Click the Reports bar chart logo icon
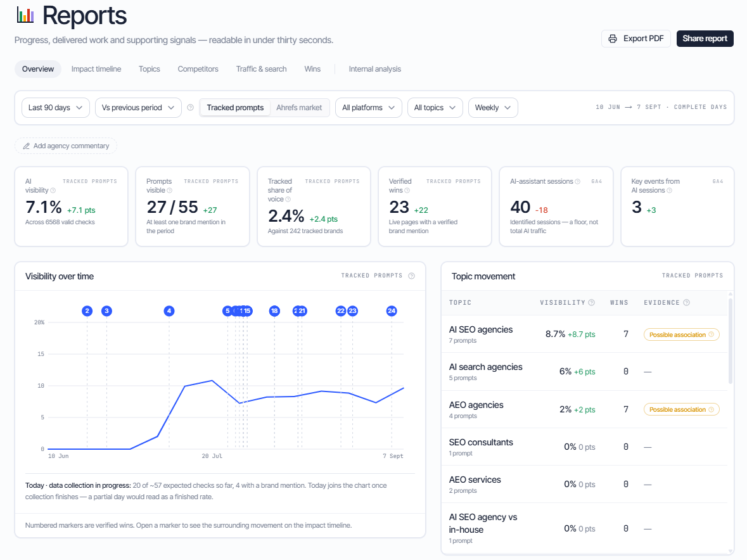 click(x=25, y=15)
